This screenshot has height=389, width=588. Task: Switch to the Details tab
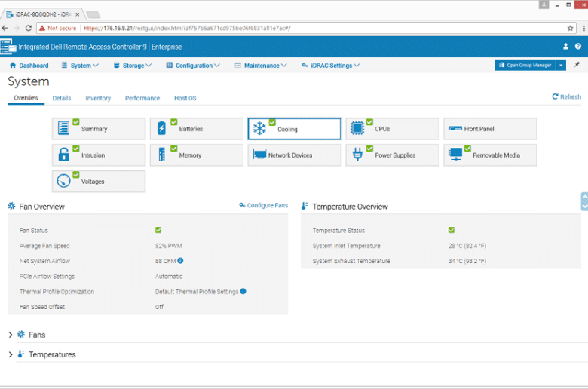click(62, 98)
